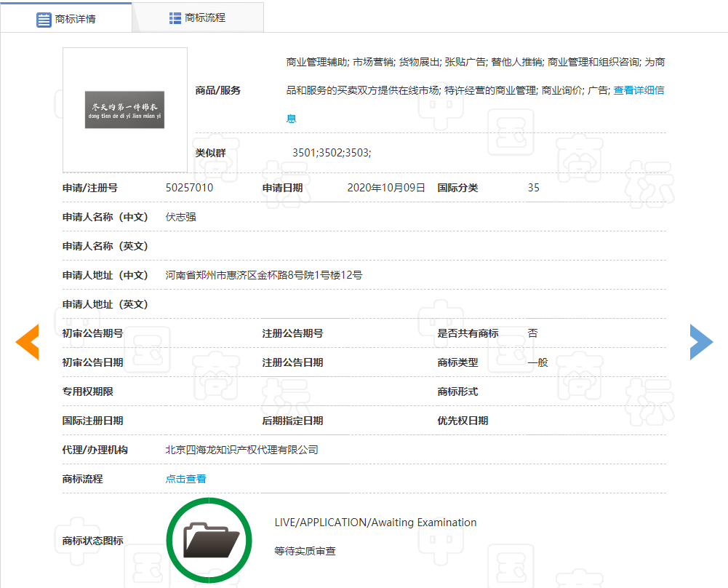Screen dimensions: 728x588
Task: Click the LIVE/APPLICATION/Awaiting Examination status text
Action: pos(375,523)
